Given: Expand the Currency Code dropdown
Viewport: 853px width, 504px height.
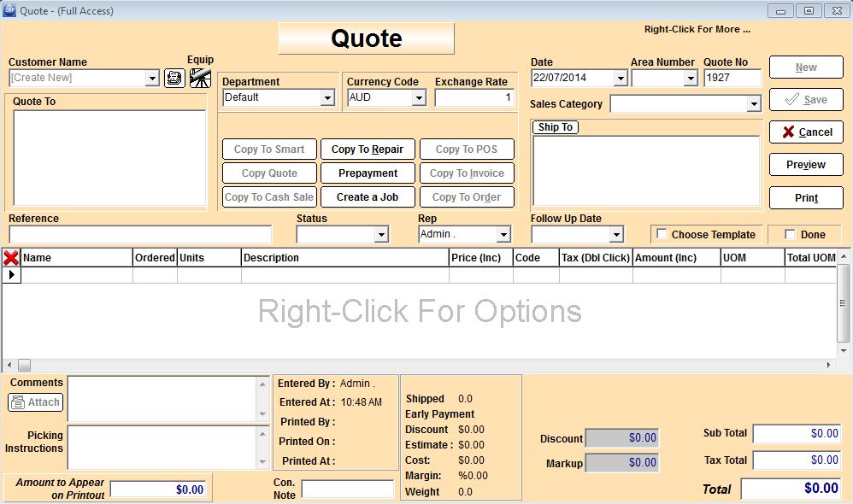Looking at the screenshot, I should (x=419, y=98).
